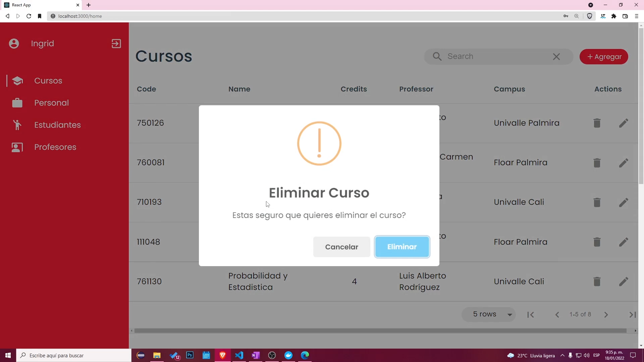644x362 pixels.
Task: Click the magnifier icon in search bar
Action: click(437, 56)
